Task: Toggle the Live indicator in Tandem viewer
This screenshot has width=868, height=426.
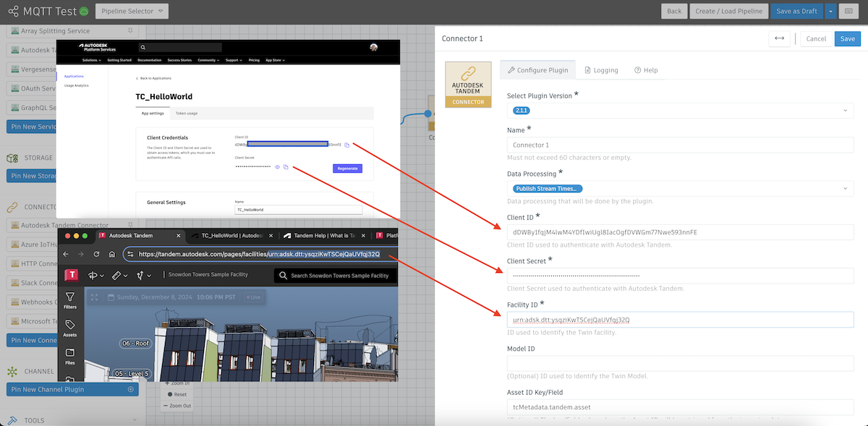Action: [x=253, y=297]
